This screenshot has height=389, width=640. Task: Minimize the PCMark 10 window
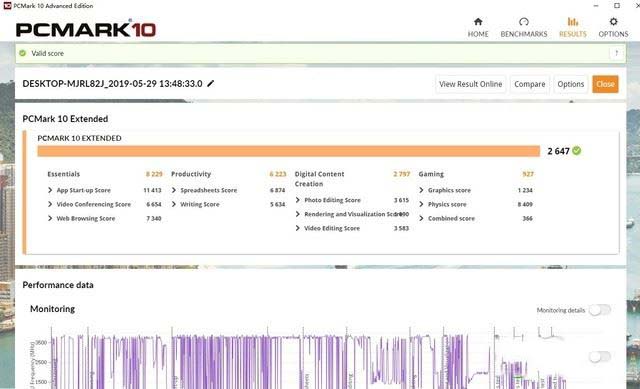[596, 6]
